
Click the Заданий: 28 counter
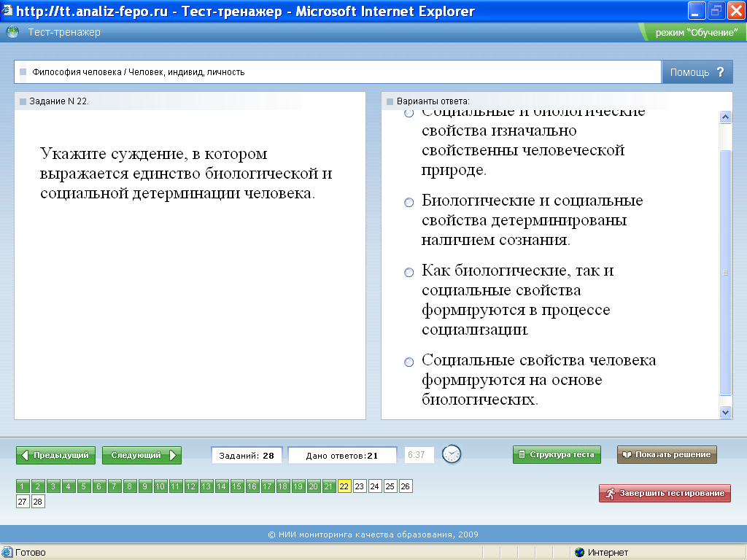(x=247, y=455)
